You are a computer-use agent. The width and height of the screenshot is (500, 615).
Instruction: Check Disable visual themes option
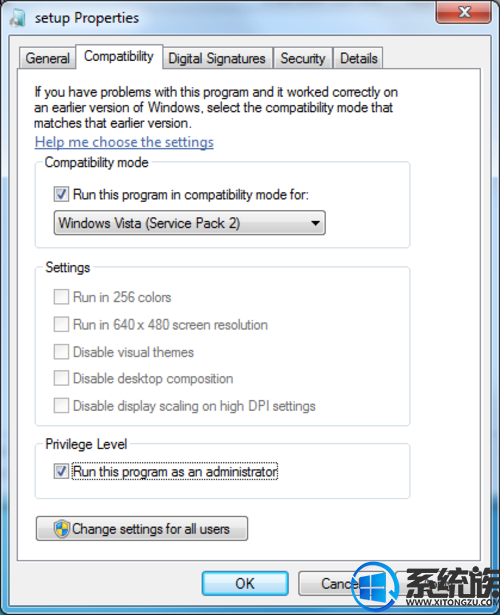(x=61, y=351)
